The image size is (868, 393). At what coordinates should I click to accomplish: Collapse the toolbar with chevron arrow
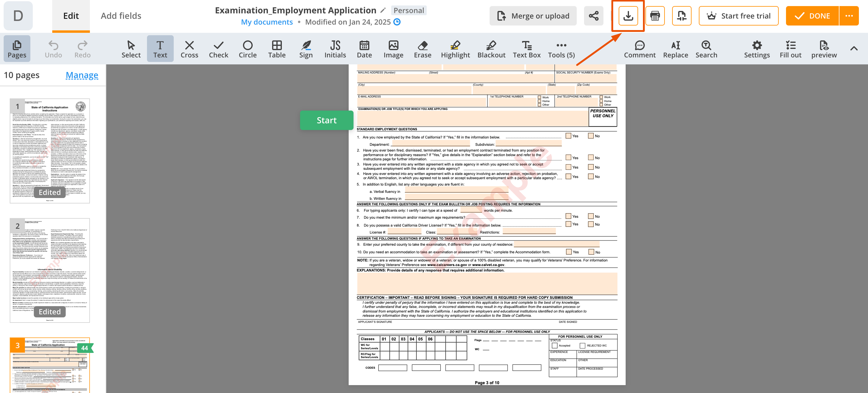point(853,49)
